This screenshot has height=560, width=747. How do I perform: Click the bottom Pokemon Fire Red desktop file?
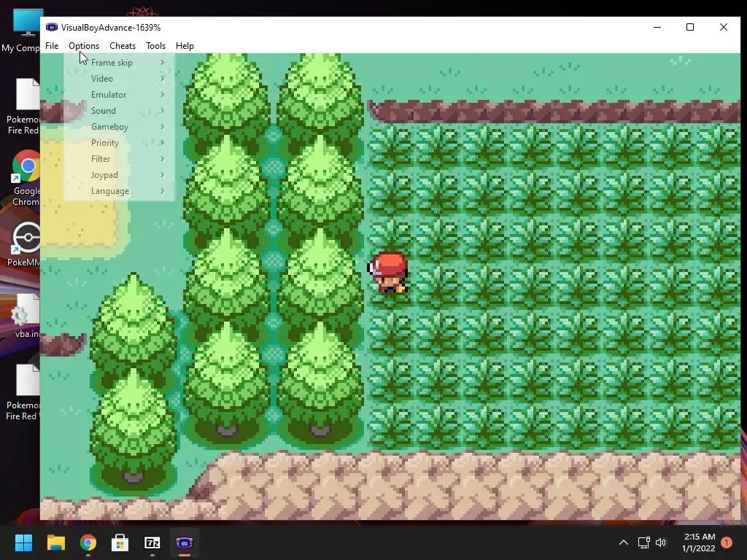[22, 392]
